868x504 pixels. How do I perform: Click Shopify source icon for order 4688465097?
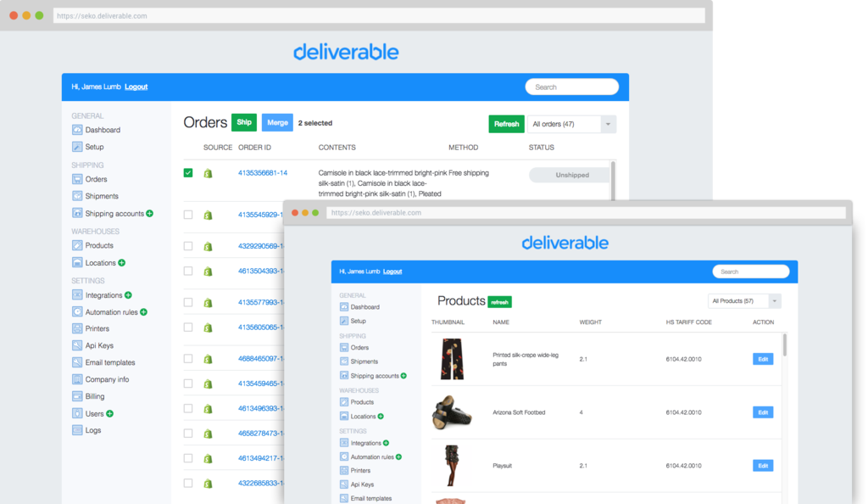coord(209,359)
